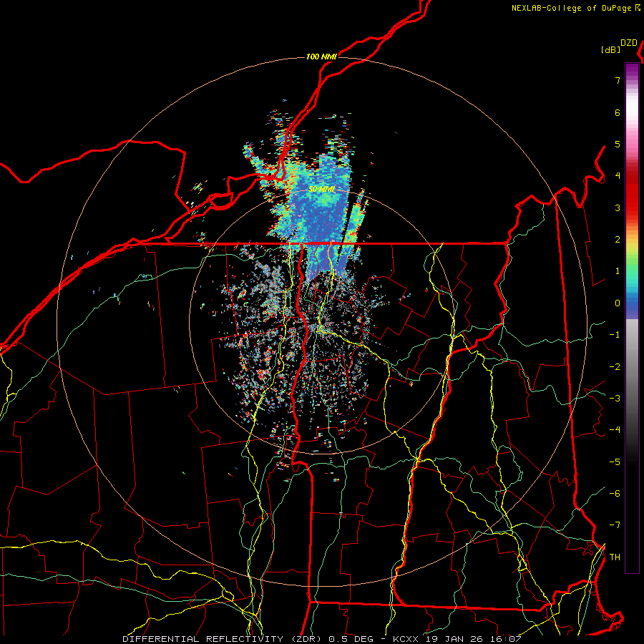Viewport: 644px width, 644px height.
Task: Click the 4 dB value on the color scale
Action: click(x=618, y=176)
